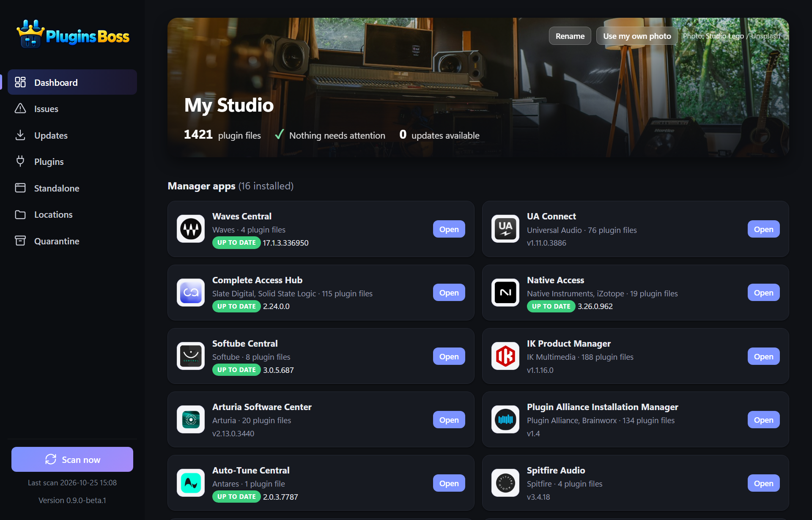The image size is (812, 520).
Task: Click the Arturia Software Center app icon
Action: (x=191, y=419)
